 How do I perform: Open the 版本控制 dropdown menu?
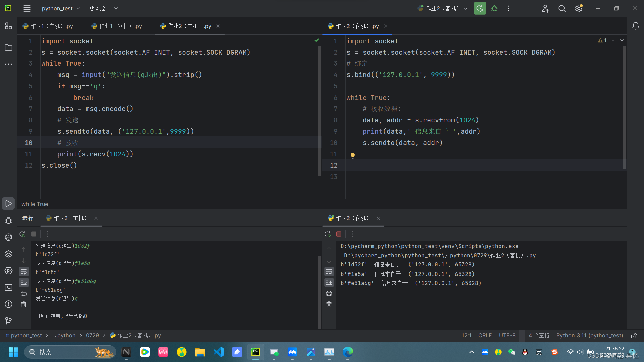coord(103,8)
